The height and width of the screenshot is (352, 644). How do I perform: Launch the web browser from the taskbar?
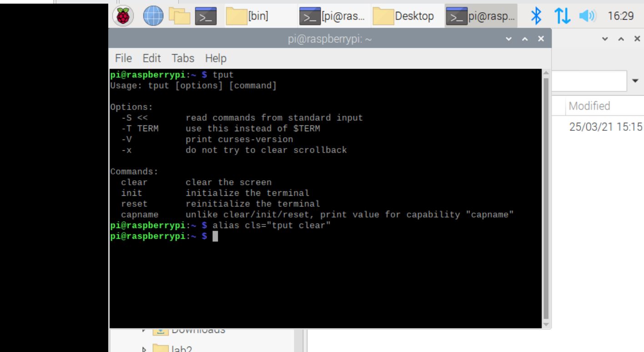[152, 15]
